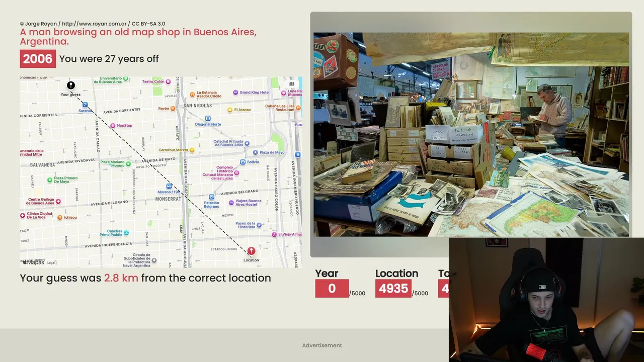
Task: Click El Viejo Almacén music venue icon
Action: pyautogui.click(x=274, y=234)
